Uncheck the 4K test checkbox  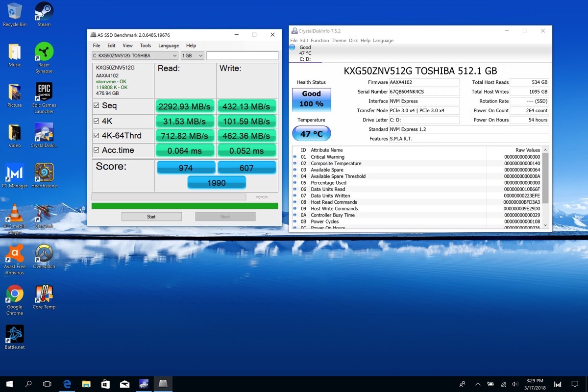point(97,121)
